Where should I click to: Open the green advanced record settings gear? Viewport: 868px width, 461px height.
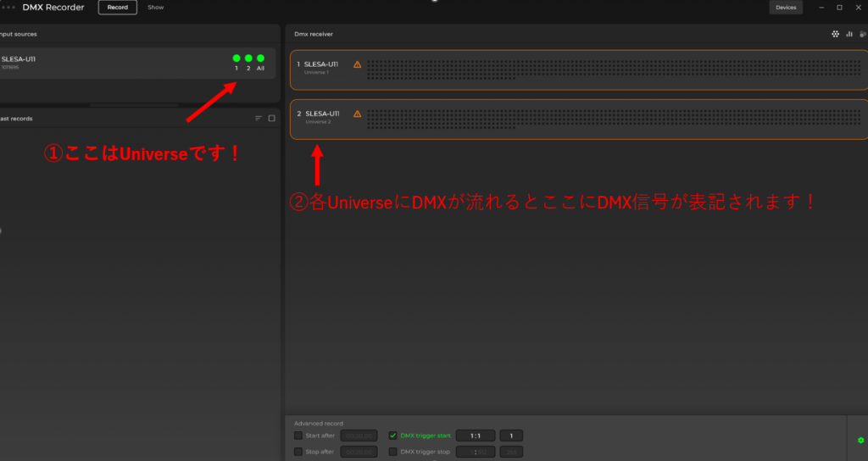(x=861, y=441)
